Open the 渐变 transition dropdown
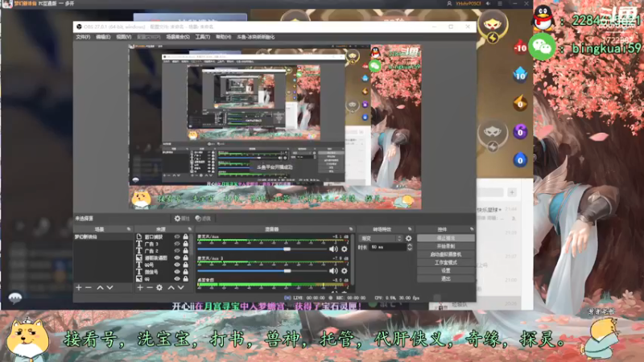The height and width of the screenshot is (362, 644). click(380, 238)
